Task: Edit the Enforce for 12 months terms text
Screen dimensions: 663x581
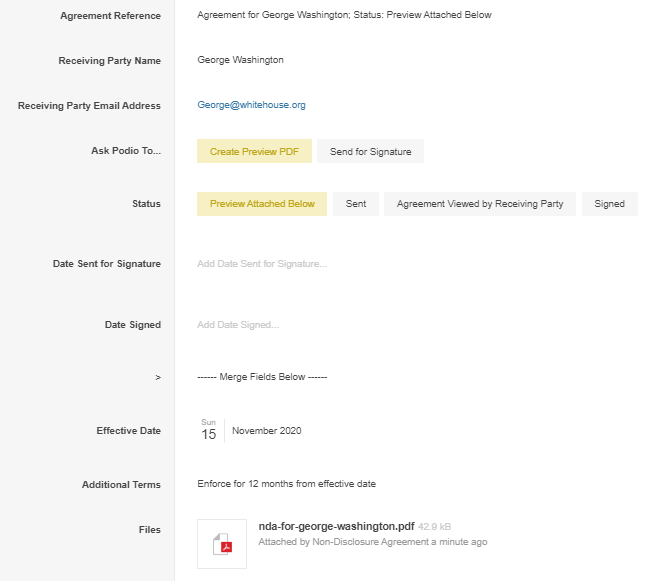Action: (x=286, y=484)
